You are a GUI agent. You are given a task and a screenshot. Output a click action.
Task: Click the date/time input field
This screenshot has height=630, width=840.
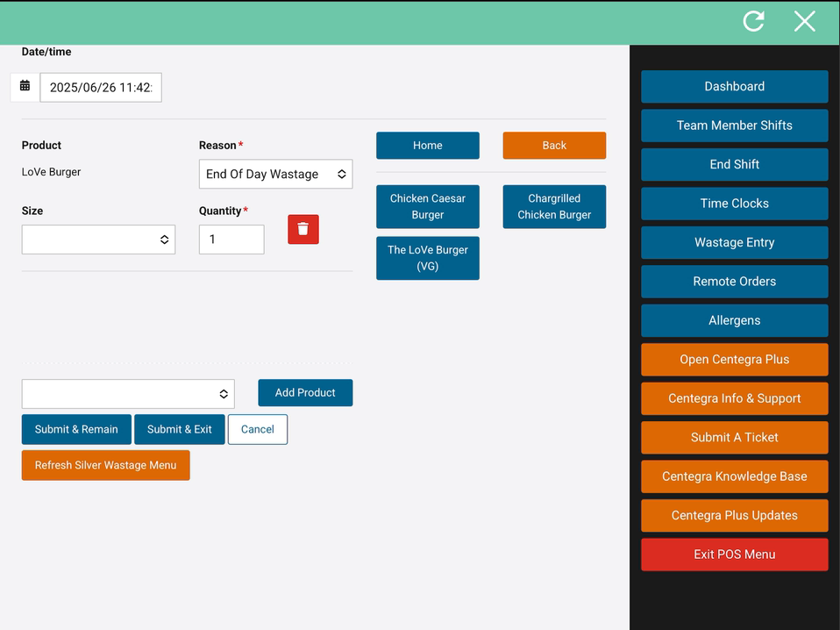101,88
